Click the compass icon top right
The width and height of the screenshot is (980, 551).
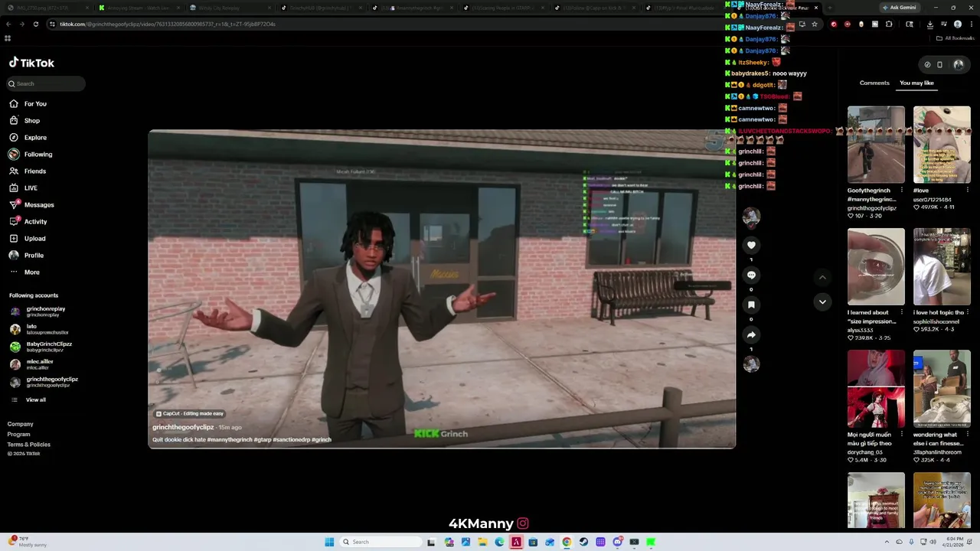(x=927, y=64)
